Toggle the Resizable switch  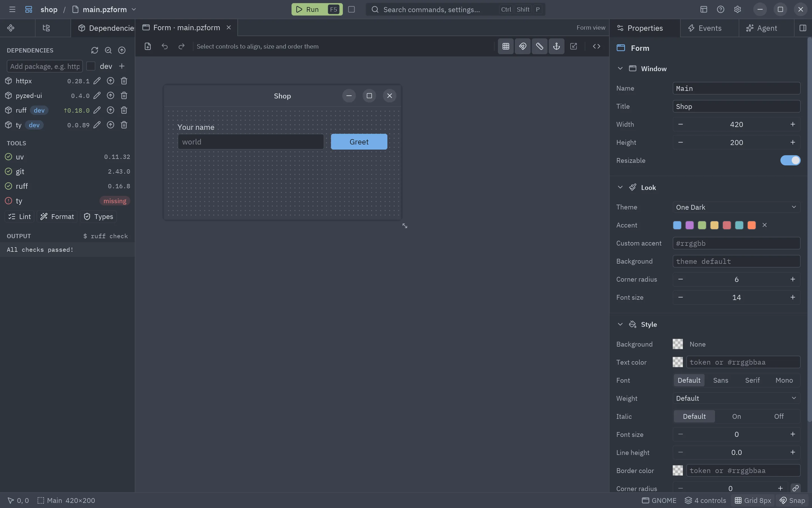pos(790,161)
